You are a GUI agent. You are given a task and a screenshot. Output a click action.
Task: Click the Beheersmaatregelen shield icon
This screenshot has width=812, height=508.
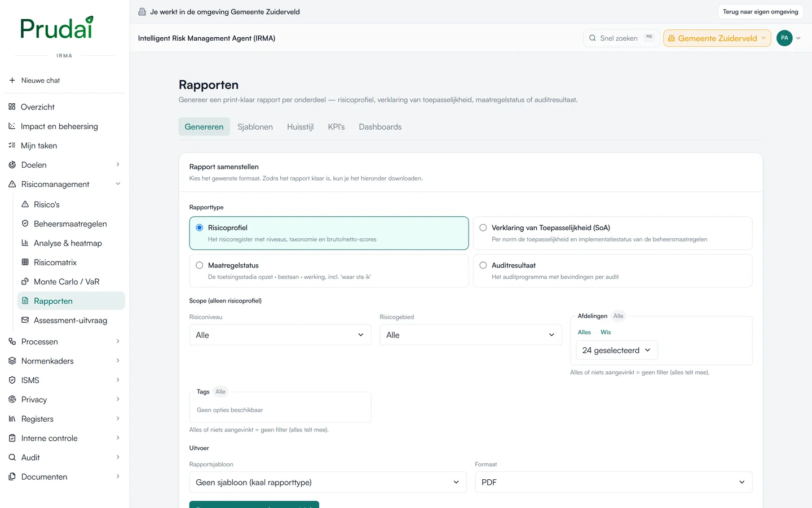(x=25, y=224)
